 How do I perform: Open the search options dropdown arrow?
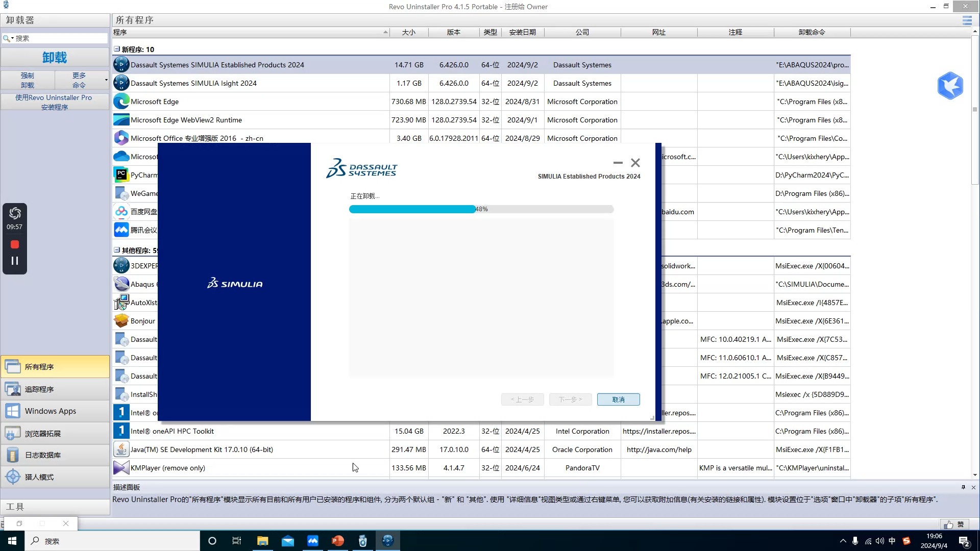pyautogui.click(x=13, y=38)
